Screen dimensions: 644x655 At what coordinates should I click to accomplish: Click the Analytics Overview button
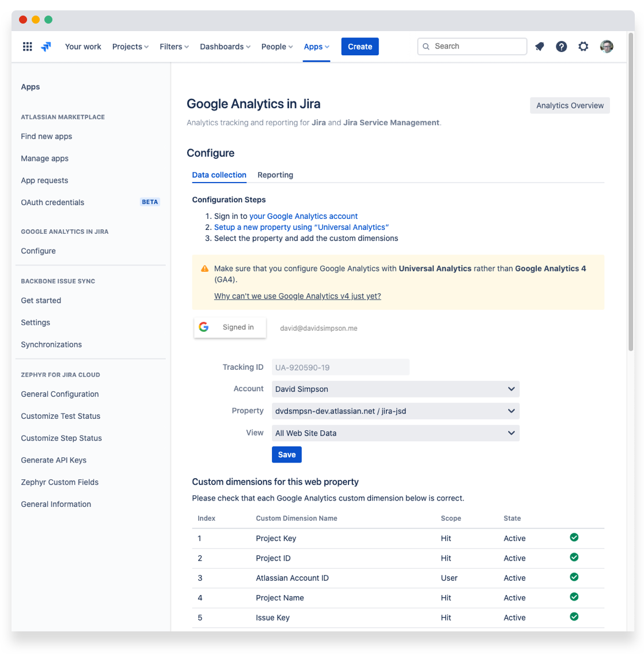pos(569,105)
